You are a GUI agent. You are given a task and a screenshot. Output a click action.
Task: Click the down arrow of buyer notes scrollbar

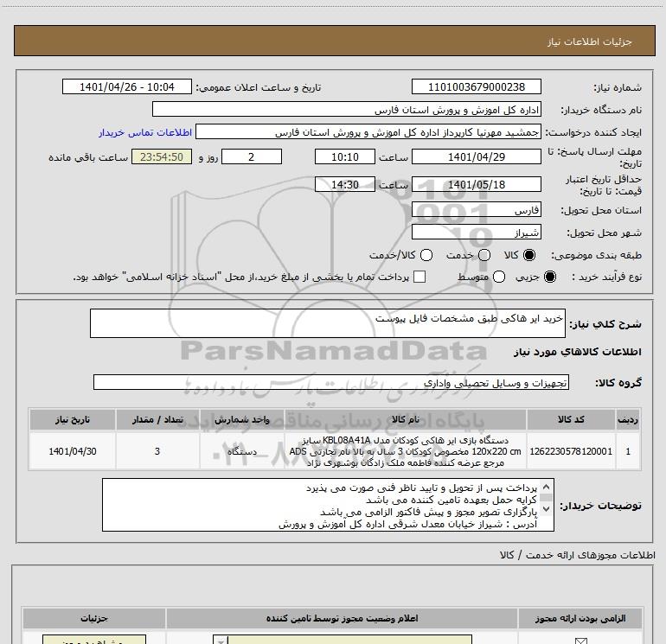tap(547, 508)
